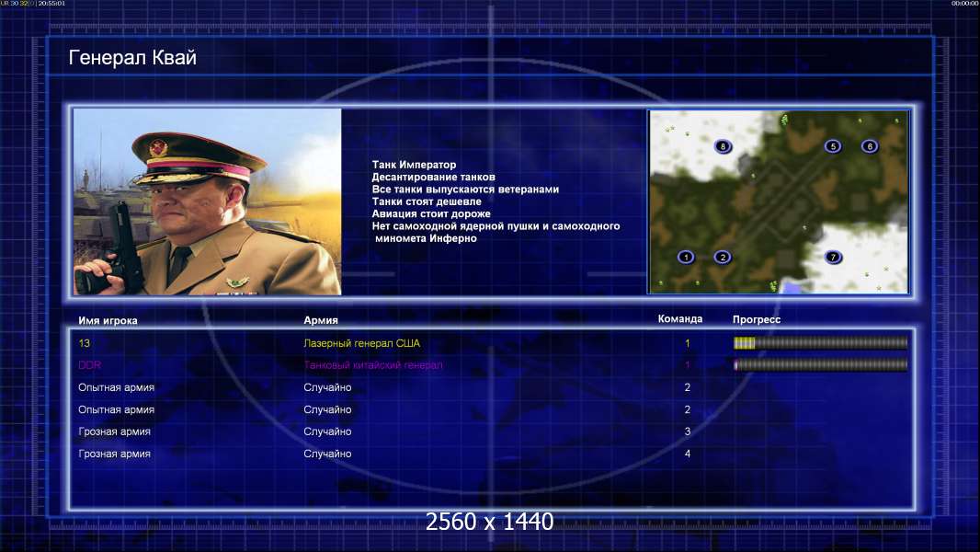The height and width of the screenshot is (552, 980).
Task: Click 'Танковый китайский генерал' army entry
Action: (373, 365)
